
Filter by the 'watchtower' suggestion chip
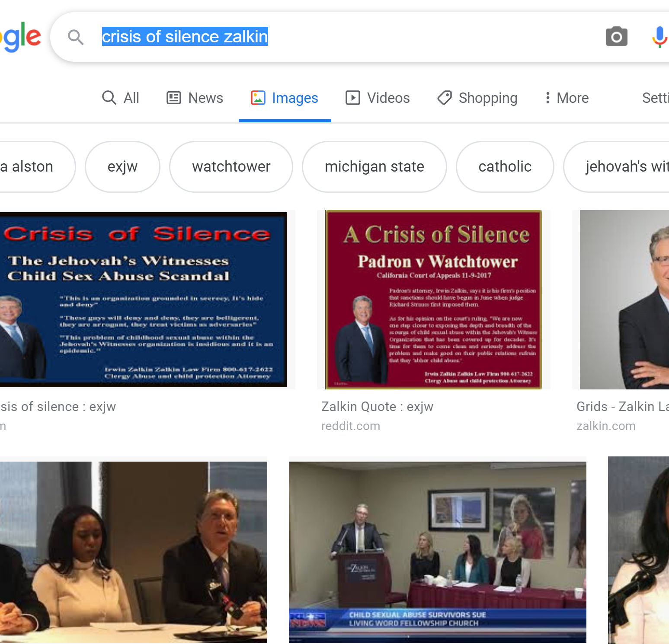coord(231,167)
